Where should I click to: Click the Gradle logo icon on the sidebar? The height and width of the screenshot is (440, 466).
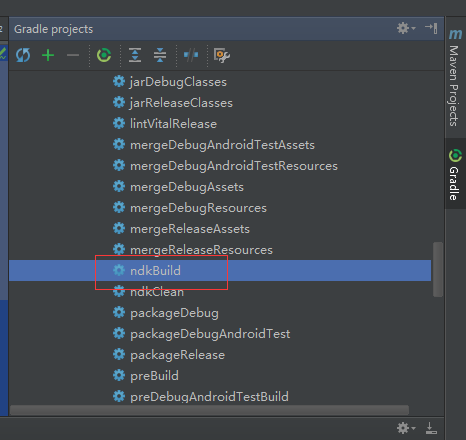point(455,156)
